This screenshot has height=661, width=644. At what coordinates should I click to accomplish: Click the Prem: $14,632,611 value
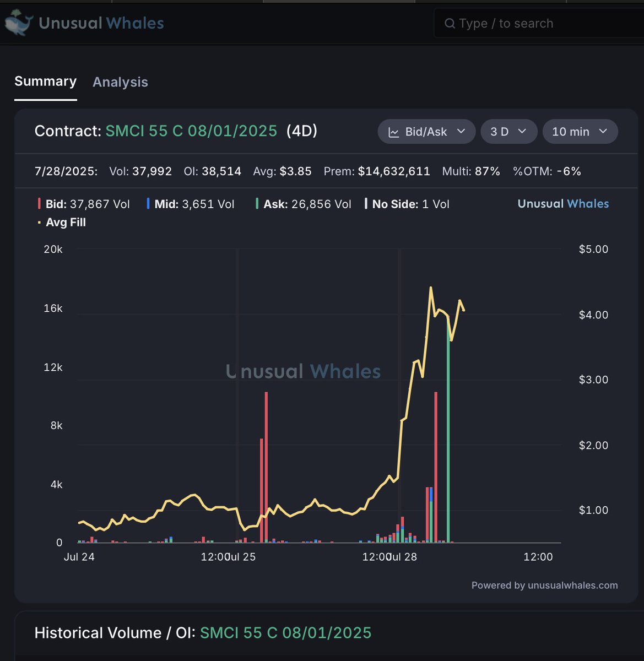pyautogui.click(x=377, y=171)
